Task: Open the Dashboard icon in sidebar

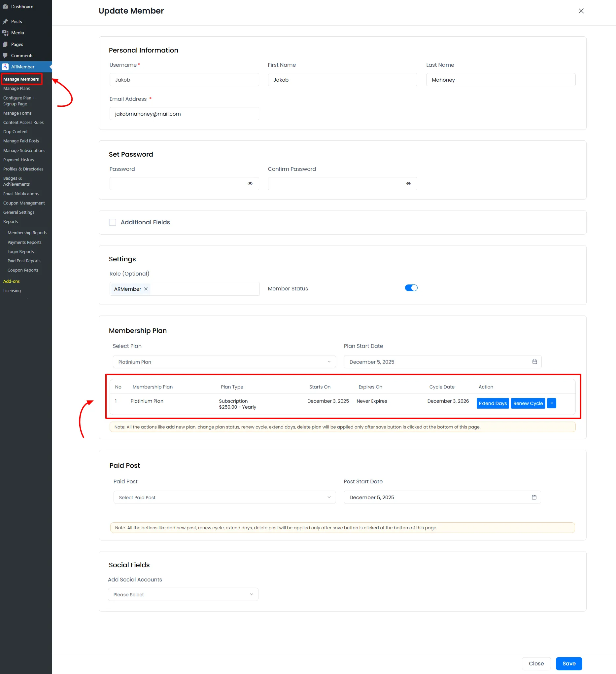Action: pos(5,6)
